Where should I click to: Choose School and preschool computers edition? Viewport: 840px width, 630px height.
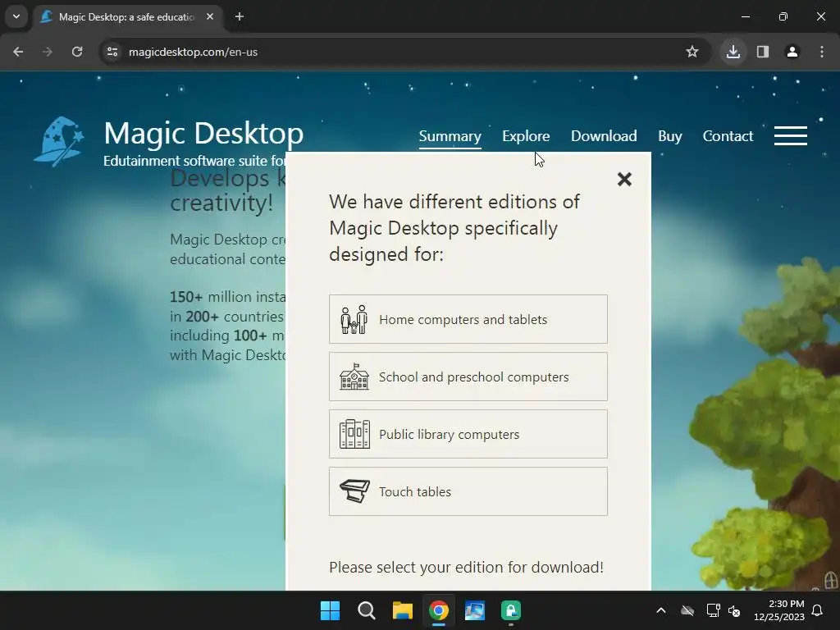pyautogui.click(x=468, y=377)
